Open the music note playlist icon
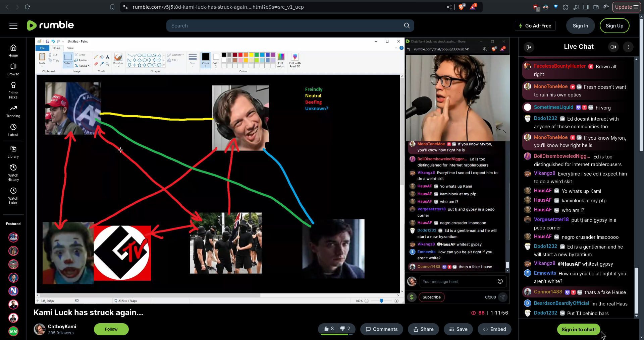644x340 pixels. click(576, 7)
